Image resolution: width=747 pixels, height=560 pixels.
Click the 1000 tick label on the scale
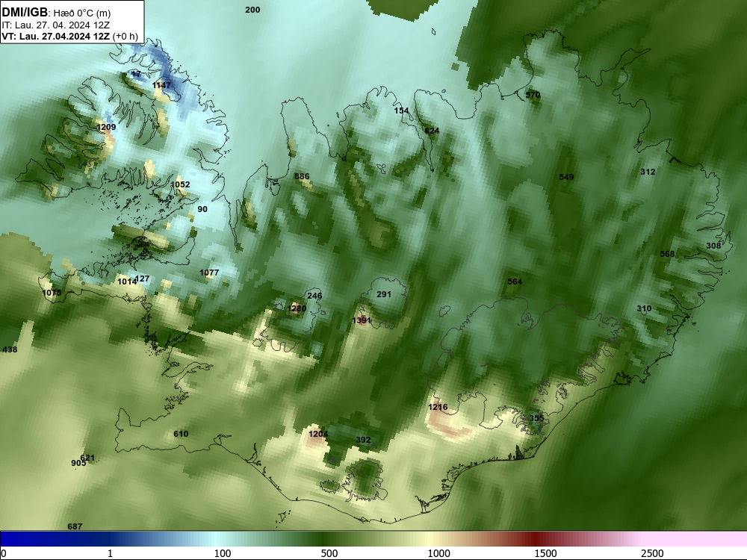pos(438,553)
